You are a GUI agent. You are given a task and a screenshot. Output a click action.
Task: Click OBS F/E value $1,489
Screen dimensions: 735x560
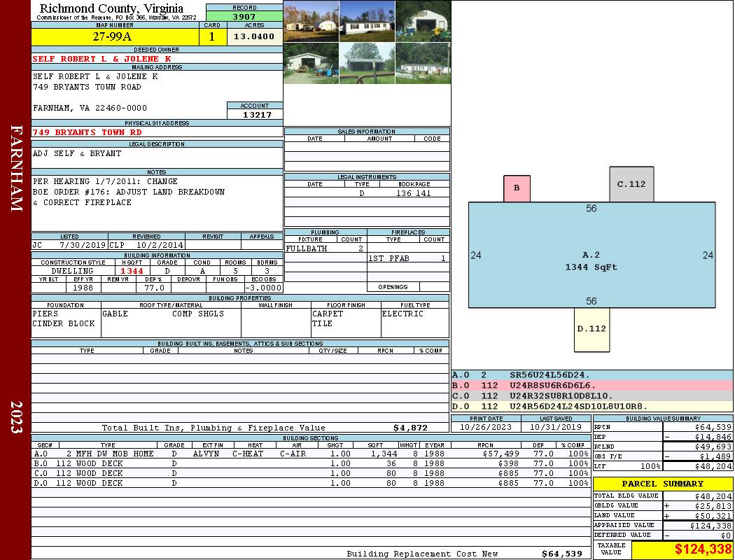click(715, 456)
